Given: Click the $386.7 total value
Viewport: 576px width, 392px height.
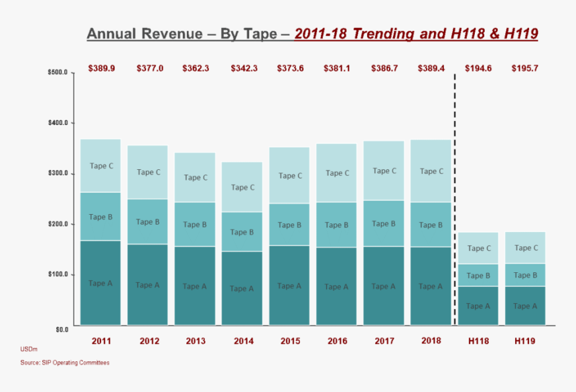Looking at the screenshot, I should pyautogui.click(x=384, y=68).
